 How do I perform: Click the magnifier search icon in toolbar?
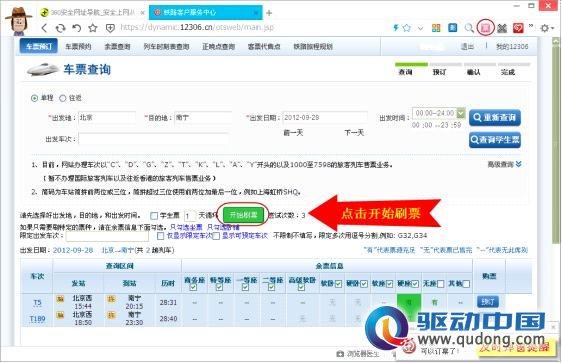point(469,28)
